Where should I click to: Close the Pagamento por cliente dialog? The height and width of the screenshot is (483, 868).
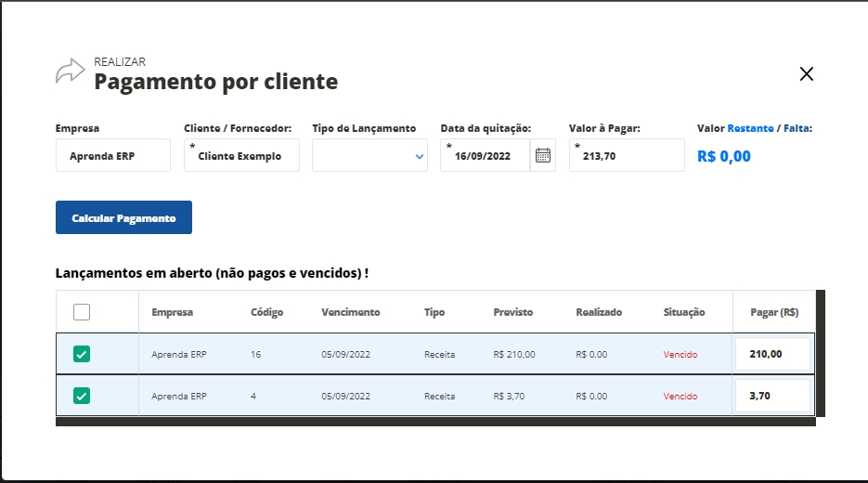tap(806, 74)
